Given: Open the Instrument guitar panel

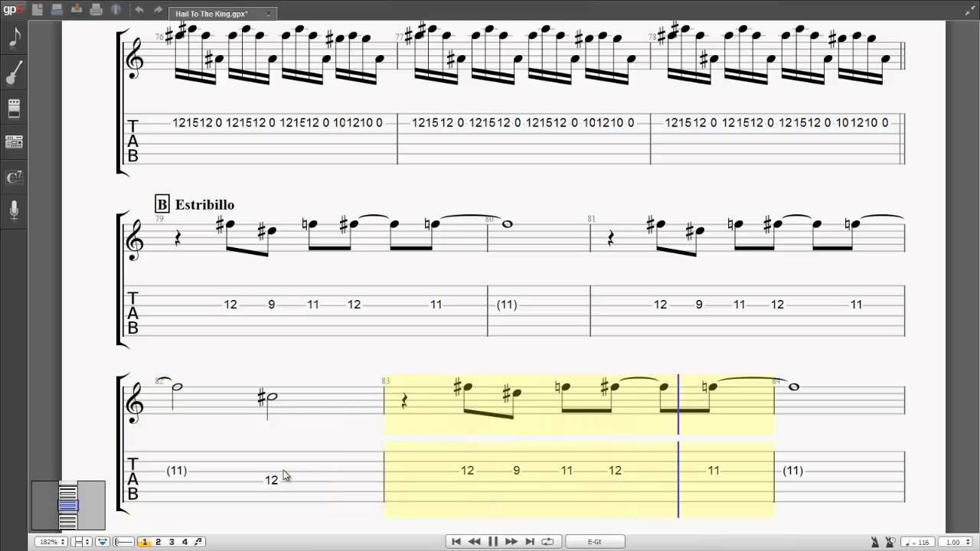Looking at the screenshot, I should point(14,73).
